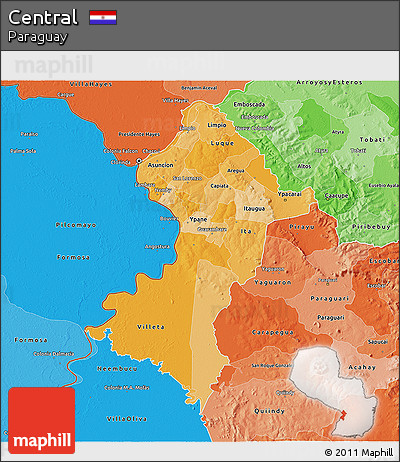The height and width of the screenshot is (462, 400).
Task: Select the "Sapucai" map label
Action: click(x=378, y=342)
